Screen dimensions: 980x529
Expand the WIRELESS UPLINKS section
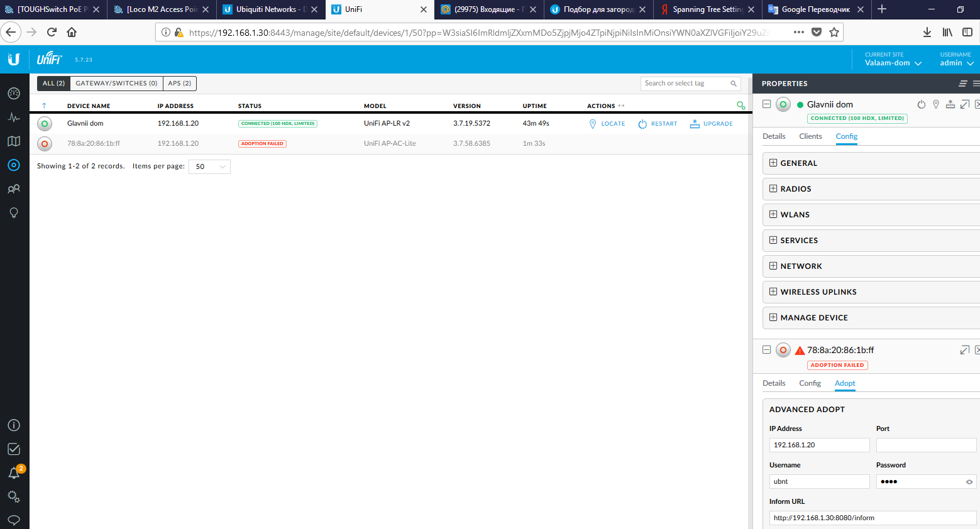coord(871,292)
